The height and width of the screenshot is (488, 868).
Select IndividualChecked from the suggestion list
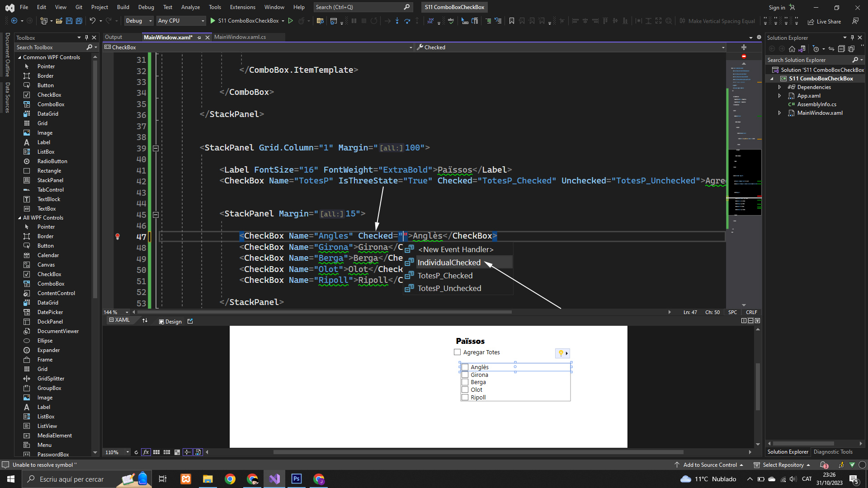448,263
